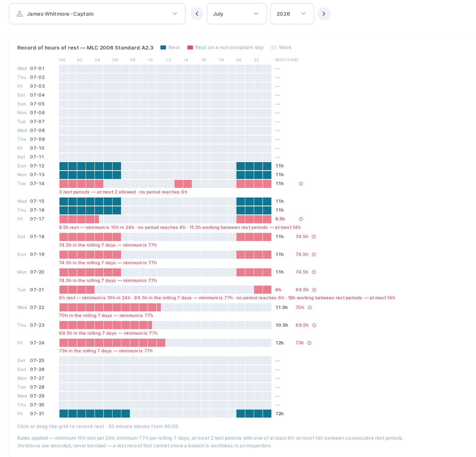Click the Rest legend teal swatch
The height and width of the screenshot is (457, 476).
[163, 48]
